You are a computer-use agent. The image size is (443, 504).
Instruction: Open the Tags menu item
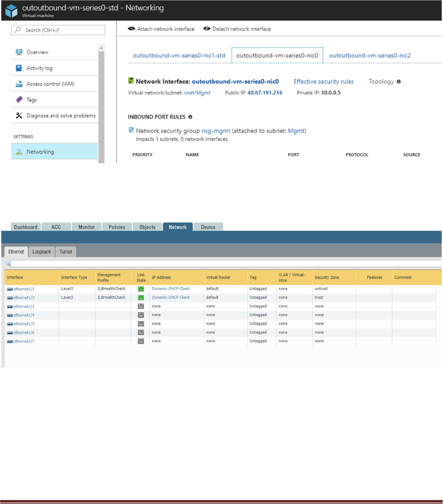click(55, 100)
